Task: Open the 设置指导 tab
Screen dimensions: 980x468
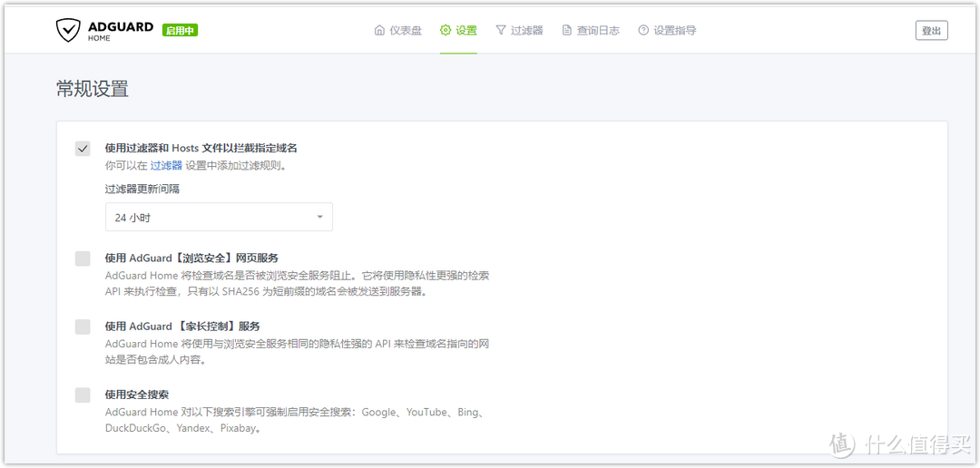Action: (x=668, y=30)
